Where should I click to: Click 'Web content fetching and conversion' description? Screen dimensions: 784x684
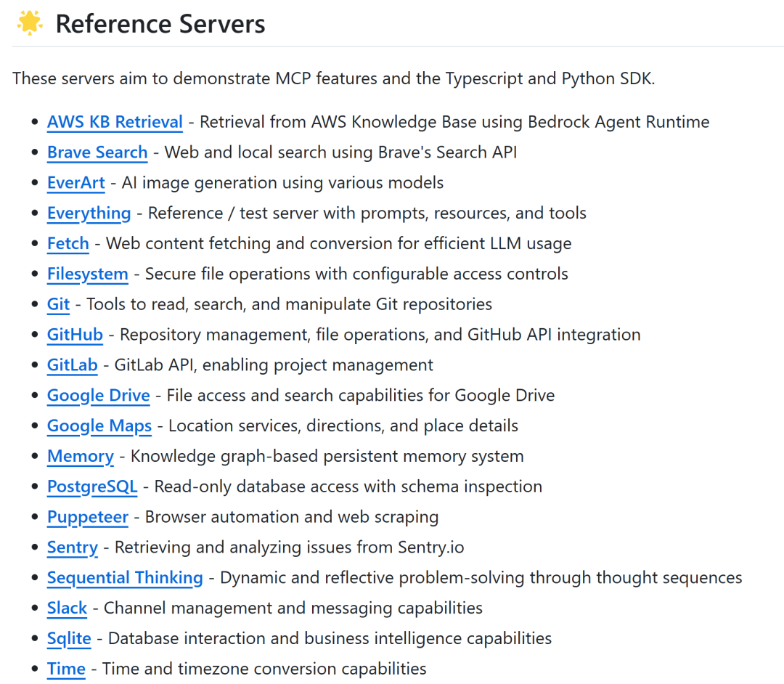click(x=338, y=243)
